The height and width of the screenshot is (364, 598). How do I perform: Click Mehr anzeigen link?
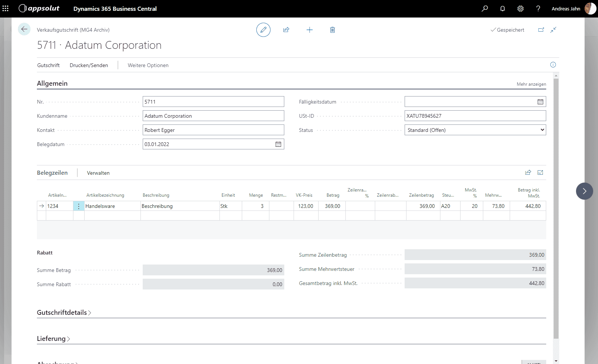[x=531, y=84]
